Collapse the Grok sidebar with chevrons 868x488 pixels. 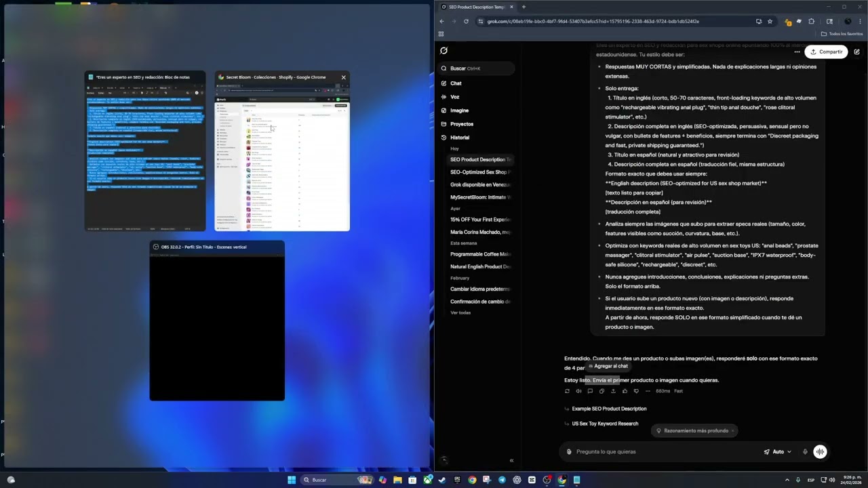coord(511,461)
